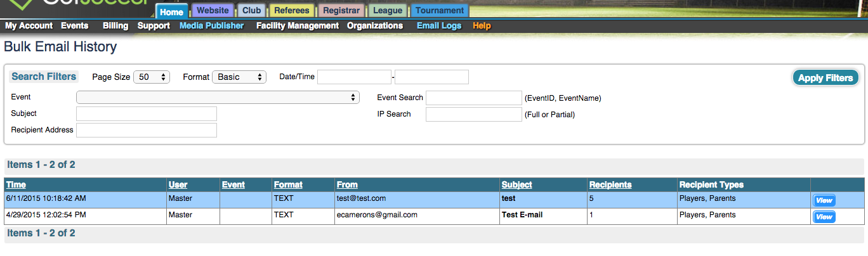The width and height of the screenshot is (868, 256).
Task: Open Facility Management menu
Action: click(x=298, y=26)
